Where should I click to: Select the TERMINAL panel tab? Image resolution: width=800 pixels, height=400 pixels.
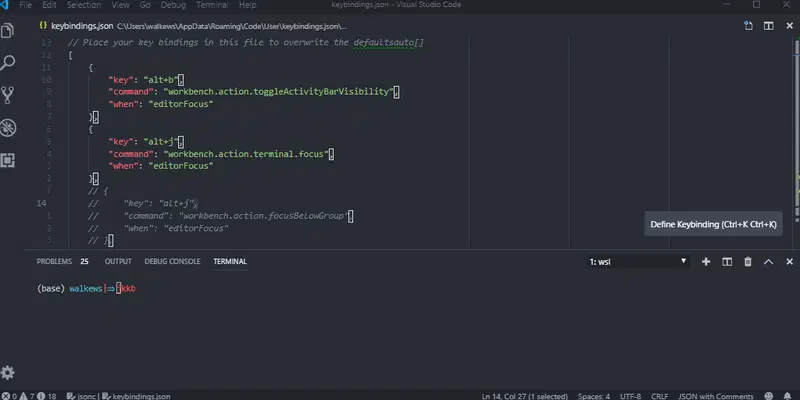tap(230, 262)
